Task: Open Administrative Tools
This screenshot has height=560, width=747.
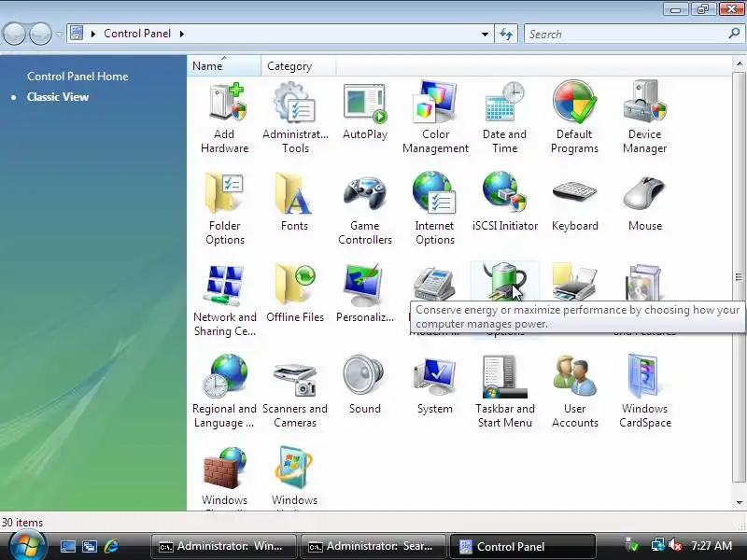Action: (295, 118)
